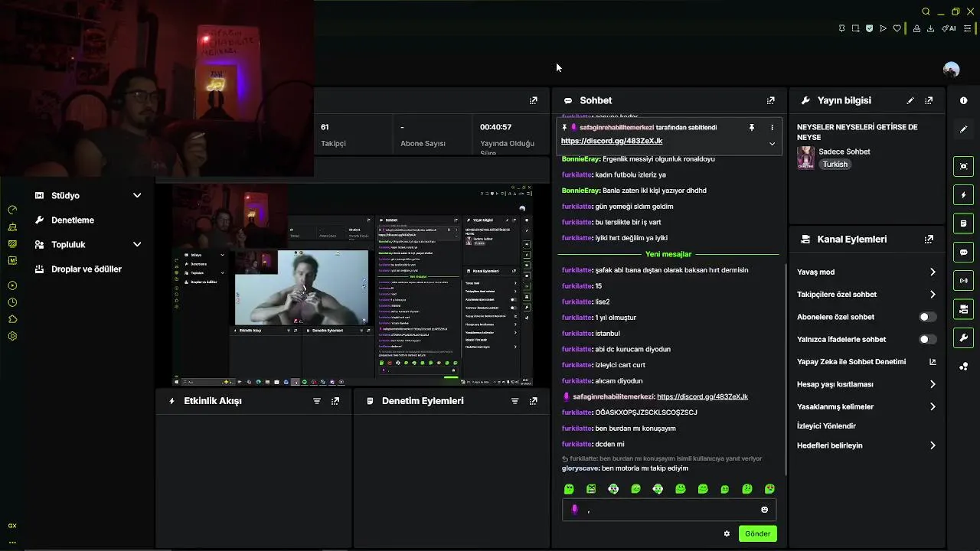Open browser sidebar settings gear

[x=12, y=336]
